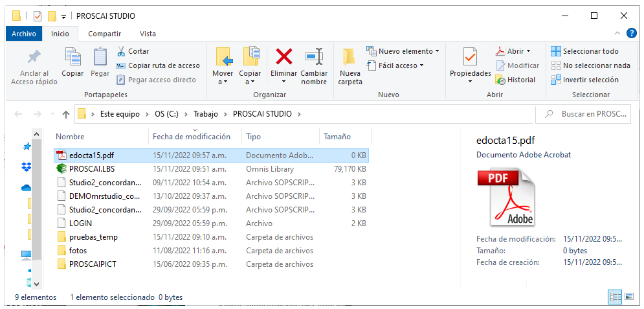The height and width of the screenshot is (309, 644).
Task: Select Studio2_concordan file dated 09/11/2022
Action: pyautogui.click(x=212, y=183)
